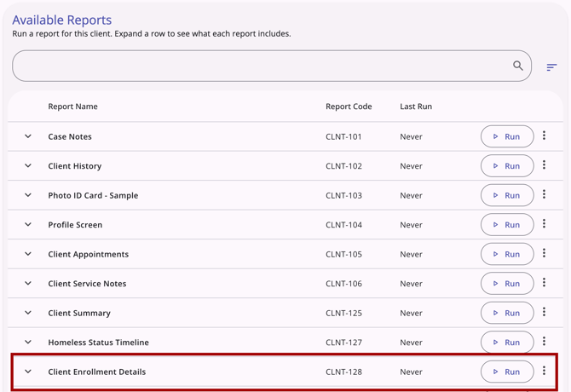Expand the Client Summary row
Screen dimensions: 571x392
point(28,313)
